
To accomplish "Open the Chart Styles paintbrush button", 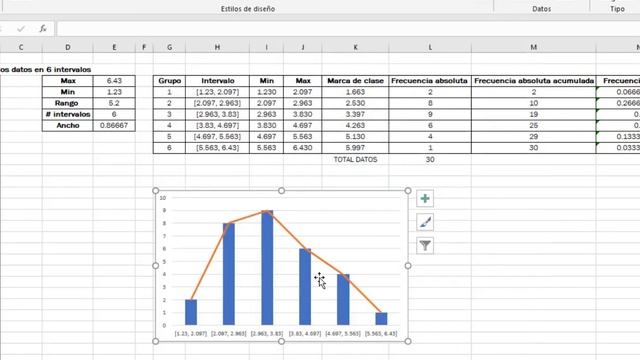I will click(425, 222).
